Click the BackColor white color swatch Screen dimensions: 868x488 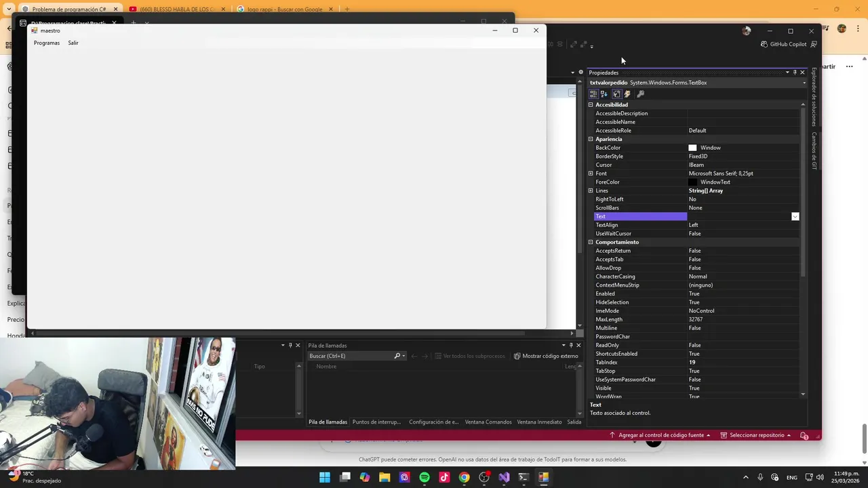point(692,148)
